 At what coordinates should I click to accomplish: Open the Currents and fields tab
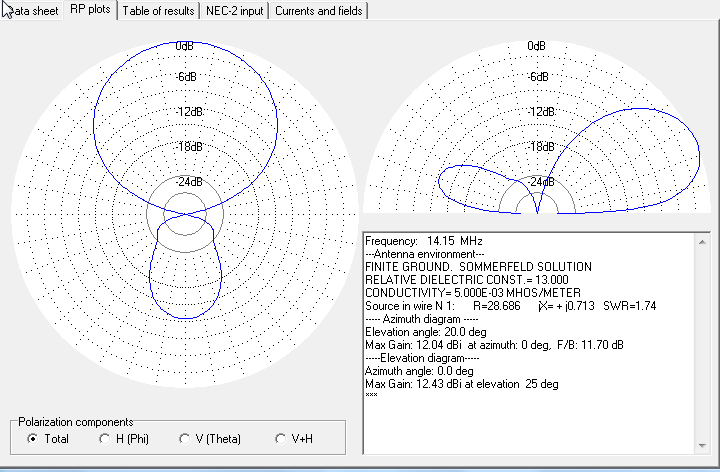coord(318,11)
